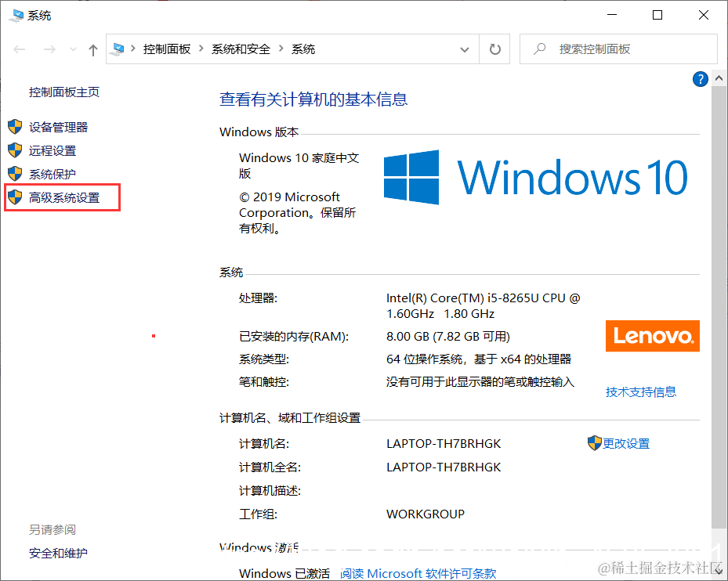Refresh the control panel page
Screen dimensions: 728x581
(x=495, y=49)
